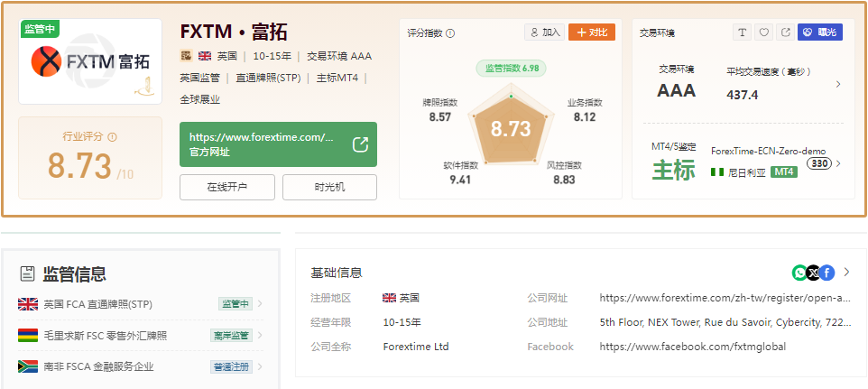The width and height of the screenshot is (868, 389).
Task: Expand the 基础信息 chevron arrow
Action: click(x=846, y=273)
